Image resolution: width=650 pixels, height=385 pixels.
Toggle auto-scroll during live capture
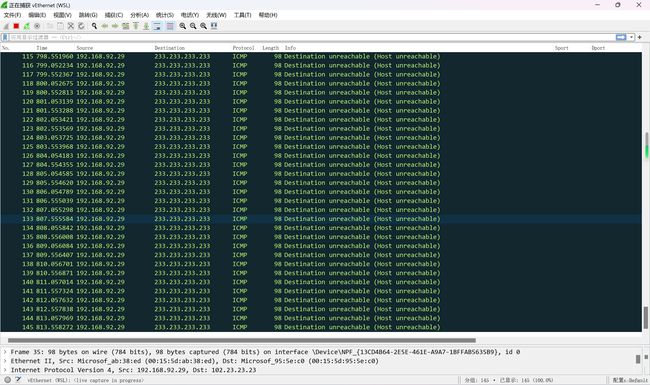pyautogui.click(x=157, y=26)
